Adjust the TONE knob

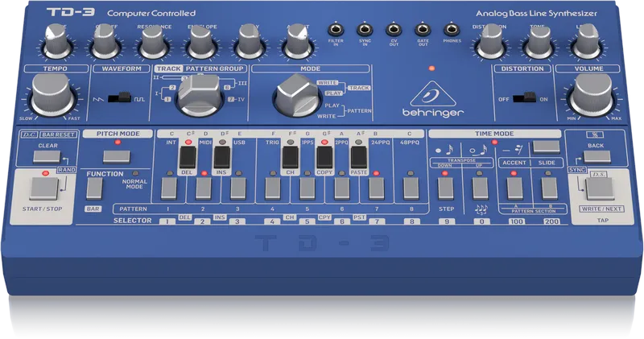[539, 41]
